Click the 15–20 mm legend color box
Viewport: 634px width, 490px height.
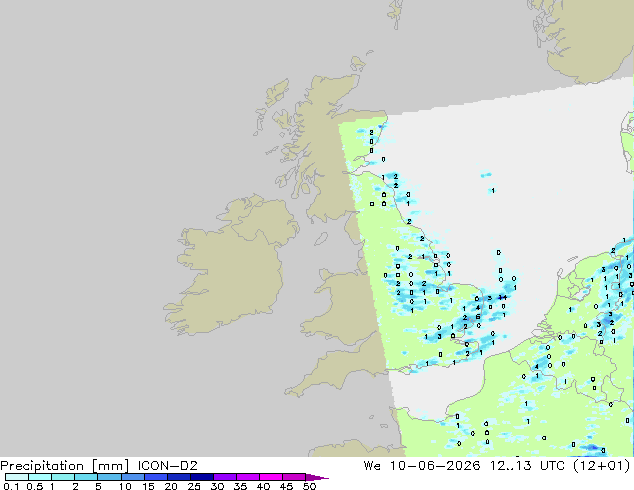click(156, 477)
